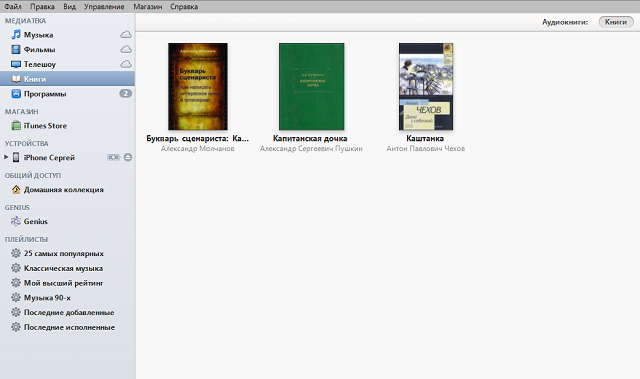
Task: Open playlist Последние исполненные
Action: (x=69, y=327)
